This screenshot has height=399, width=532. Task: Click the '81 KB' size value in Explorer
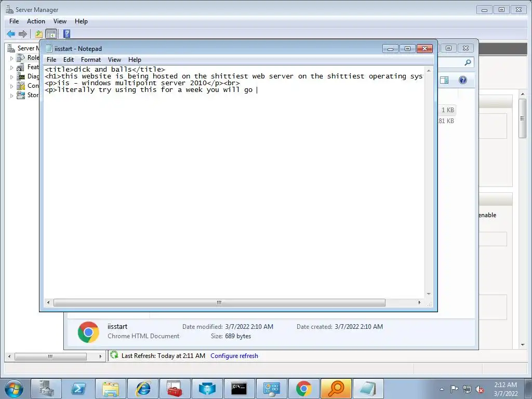pos(446,121)
